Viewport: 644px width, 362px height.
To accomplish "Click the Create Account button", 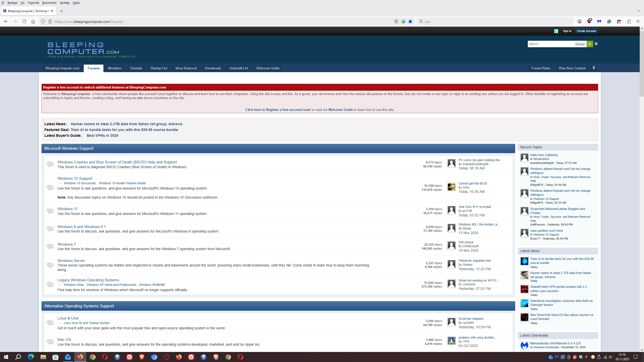I will 586,31.
